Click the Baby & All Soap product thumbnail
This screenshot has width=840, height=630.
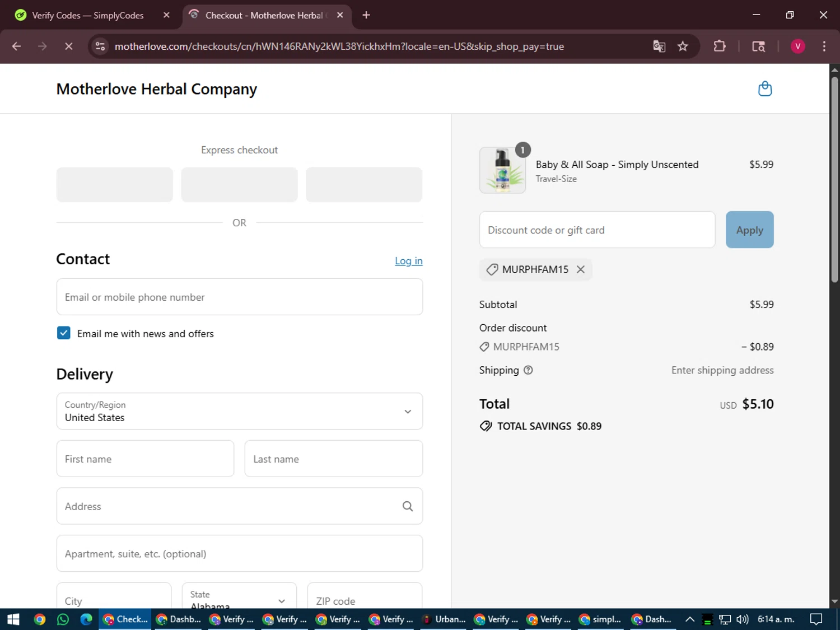[502, 170]
